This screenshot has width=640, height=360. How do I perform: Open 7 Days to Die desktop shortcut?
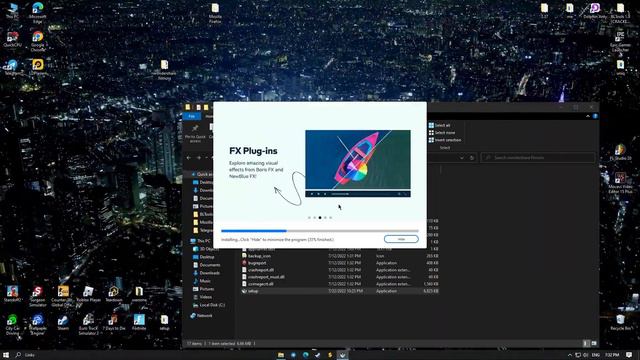(x=113, y=322)
